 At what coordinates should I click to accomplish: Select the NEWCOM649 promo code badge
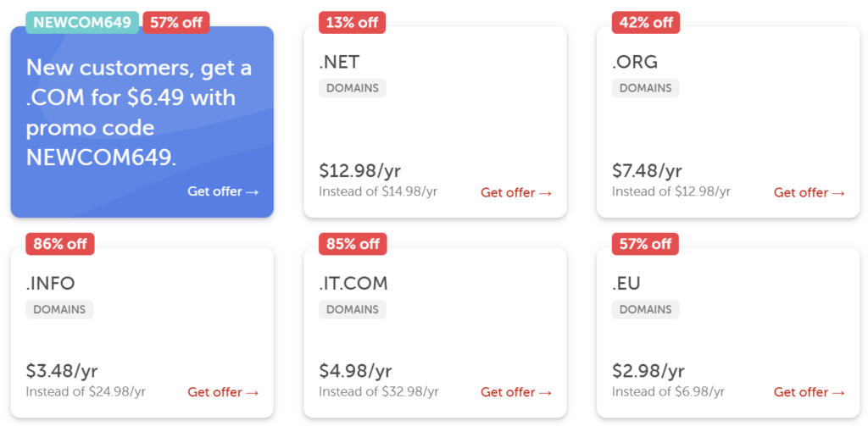click(82, 22)
